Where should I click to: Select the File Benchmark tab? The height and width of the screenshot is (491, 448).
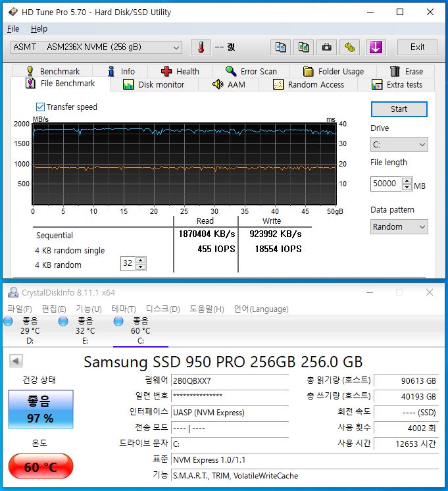tap(60, 84)
